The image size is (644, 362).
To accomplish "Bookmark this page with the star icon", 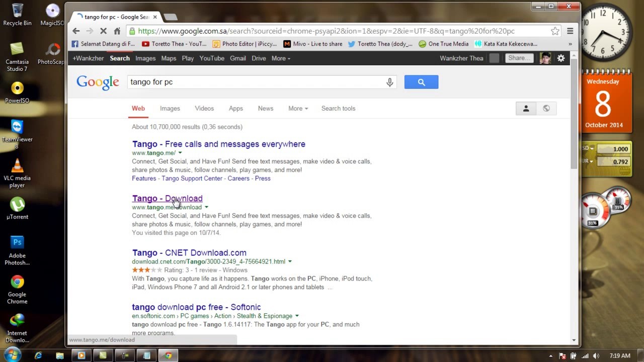I will pyautogui.click(x=555, y=31).
